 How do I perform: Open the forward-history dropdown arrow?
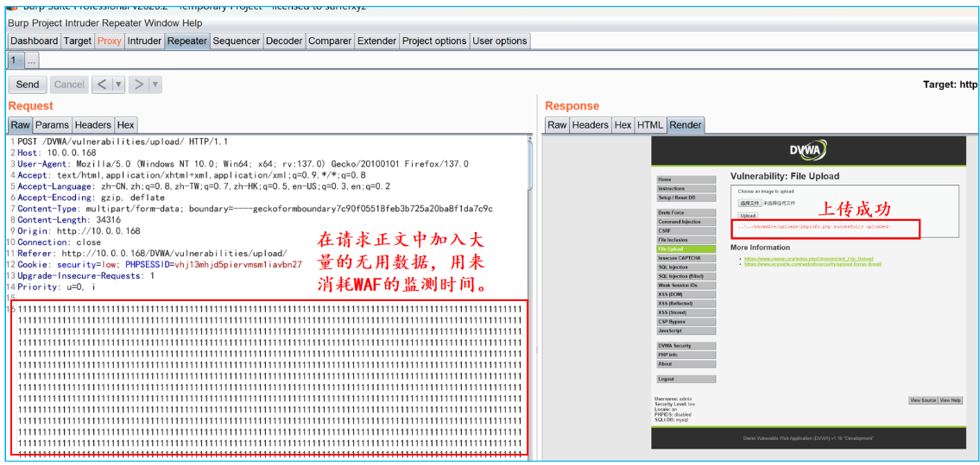tap(155, 85)
